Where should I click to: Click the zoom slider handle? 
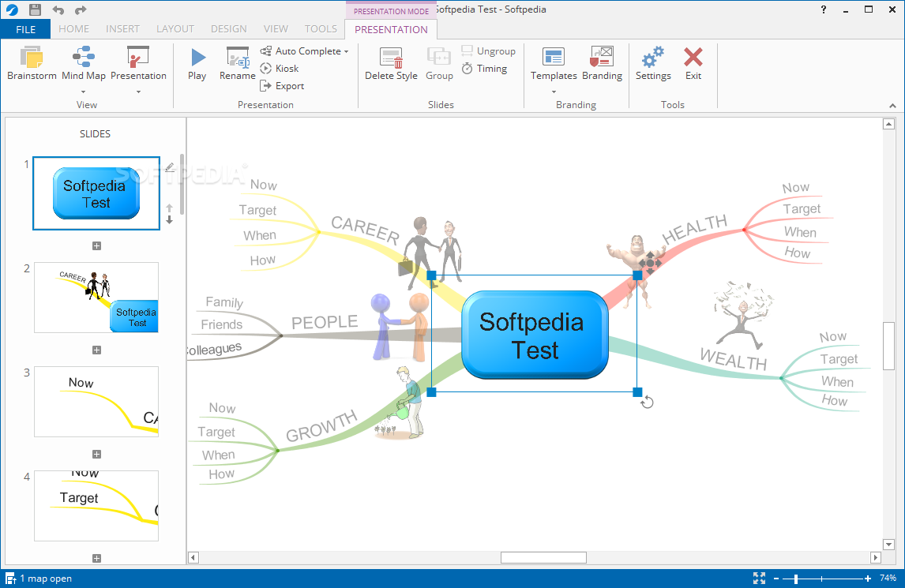(796, 579)
